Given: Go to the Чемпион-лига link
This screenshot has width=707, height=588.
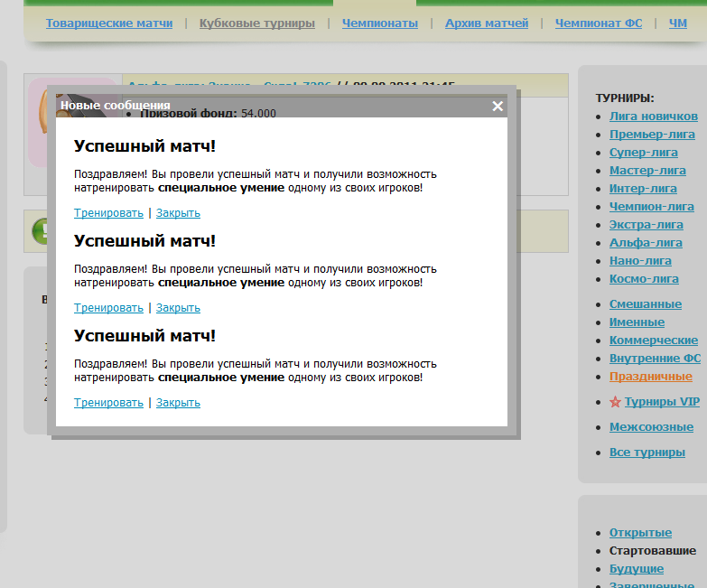Looking at the screenshot, I should [651, 207].
